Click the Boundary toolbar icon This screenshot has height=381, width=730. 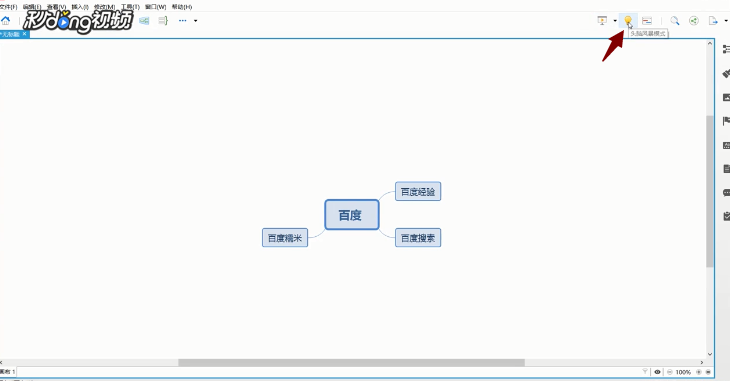tap(144, 20)
